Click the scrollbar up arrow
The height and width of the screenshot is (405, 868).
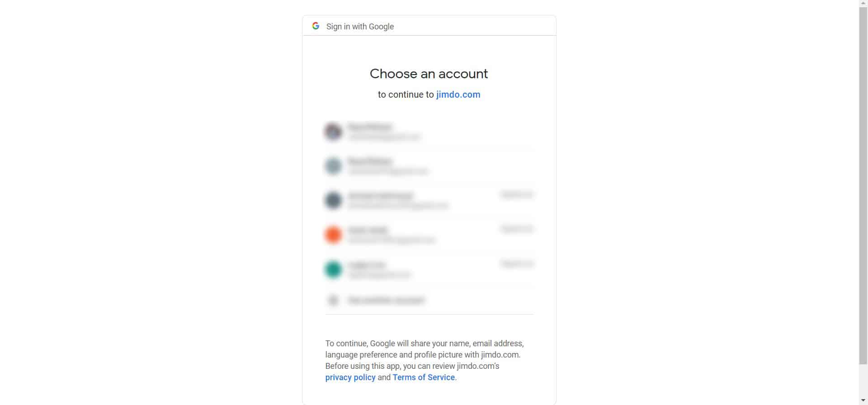coord(863,4)
